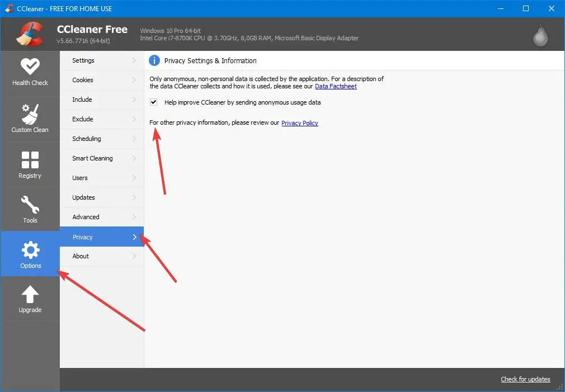The height and width of the screenshot is (392, 565).
Task: Click the 'Windows 10 Pro 64-bit' text
Action: [x=171, y=31]
